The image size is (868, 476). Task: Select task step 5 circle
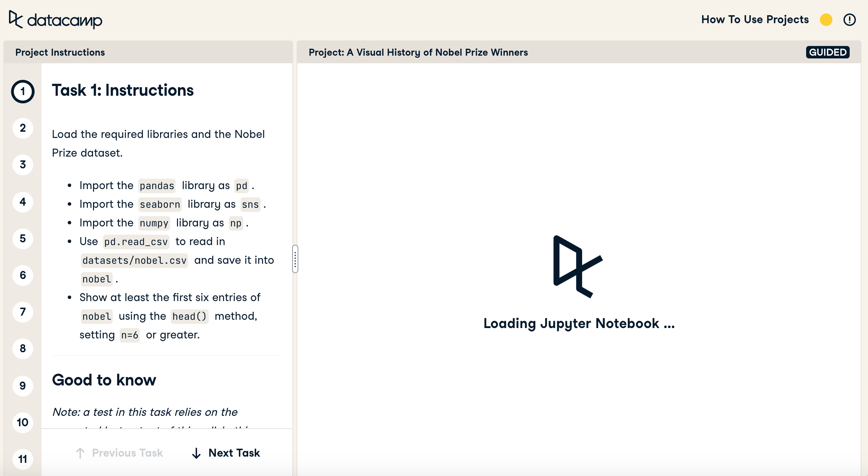click(x=23, y=239)
